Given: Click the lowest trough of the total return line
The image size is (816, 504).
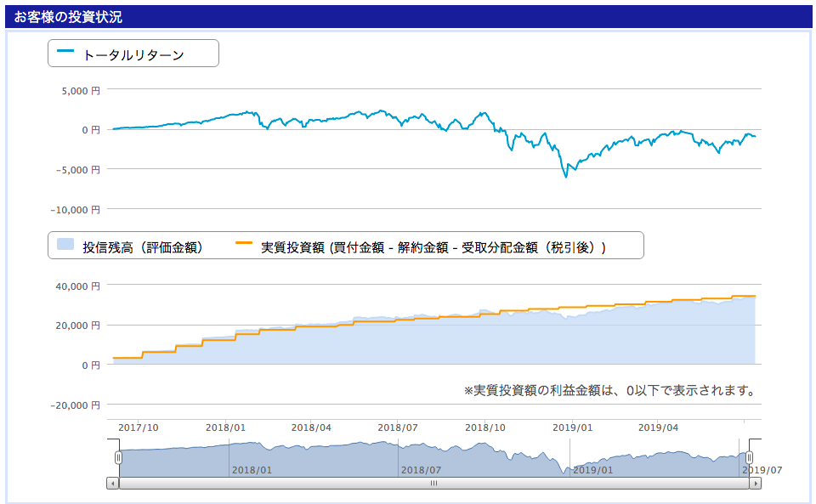Looking at the screenshot, I should pos(566,177).
